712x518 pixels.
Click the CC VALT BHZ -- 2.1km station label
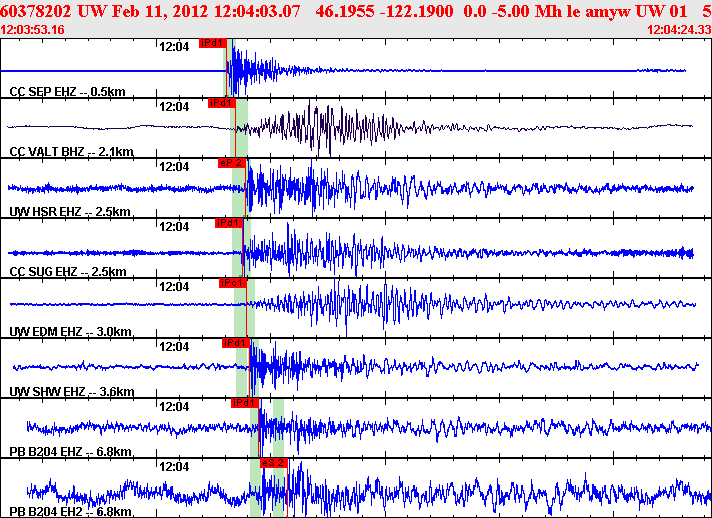coord(71,151)
